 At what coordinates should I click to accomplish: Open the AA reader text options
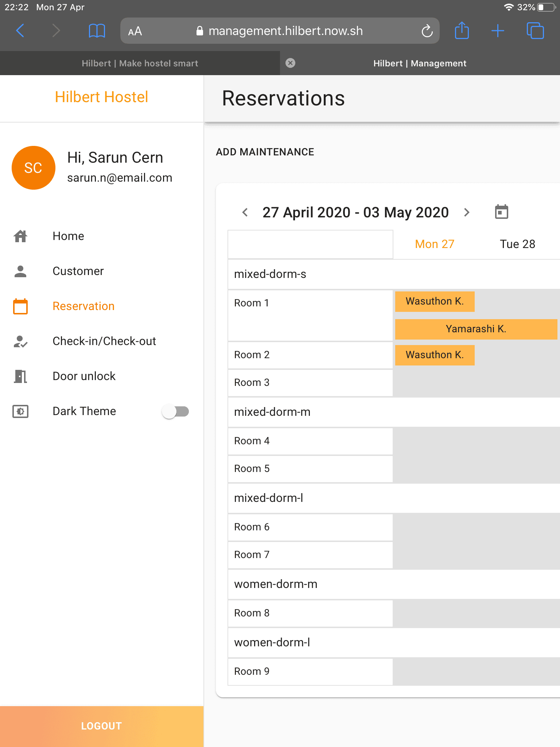(135, 31)
